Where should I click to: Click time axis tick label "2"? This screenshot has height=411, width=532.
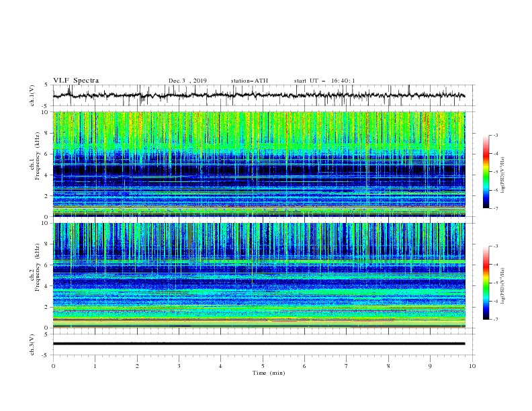click(x=137, y=366)
